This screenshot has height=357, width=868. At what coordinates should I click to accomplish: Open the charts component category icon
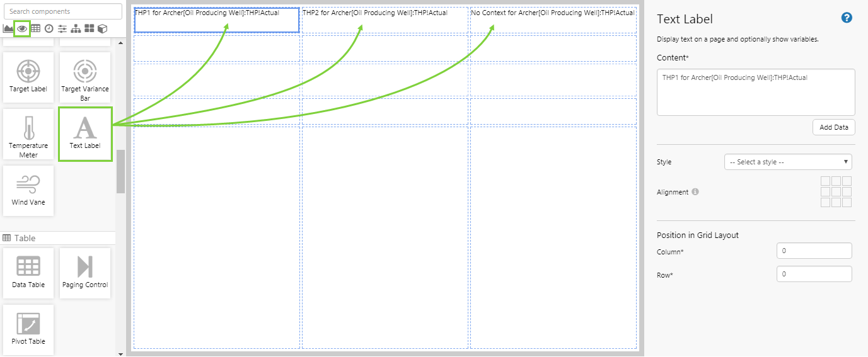(x=8, y=28)
